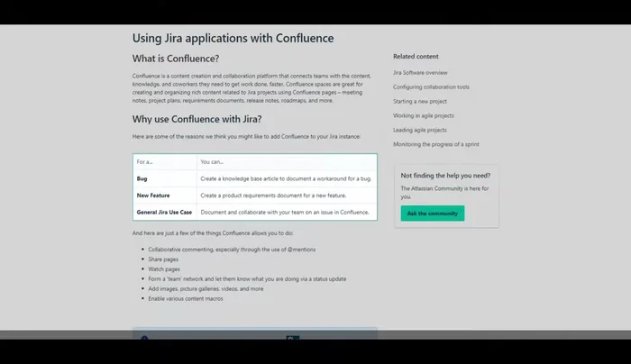Click 'Not finding the help you need?' heading
Screen dimensions: 631x364
pyautogui.click(x=445, y=176)
